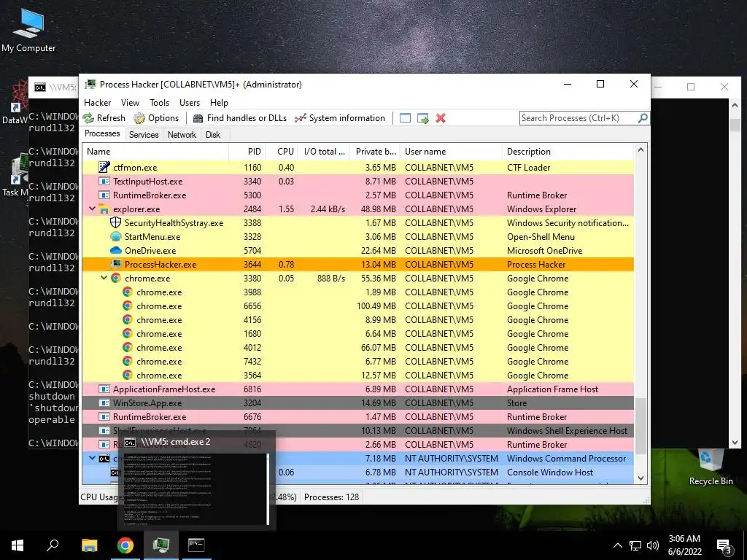Sort by the CPU column header
747x560 pixels.
(x=282, y=152)
